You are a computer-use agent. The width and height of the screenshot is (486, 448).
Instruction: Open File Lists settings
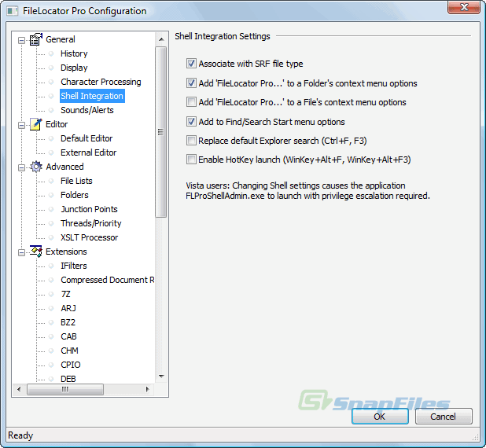(76, 181)
